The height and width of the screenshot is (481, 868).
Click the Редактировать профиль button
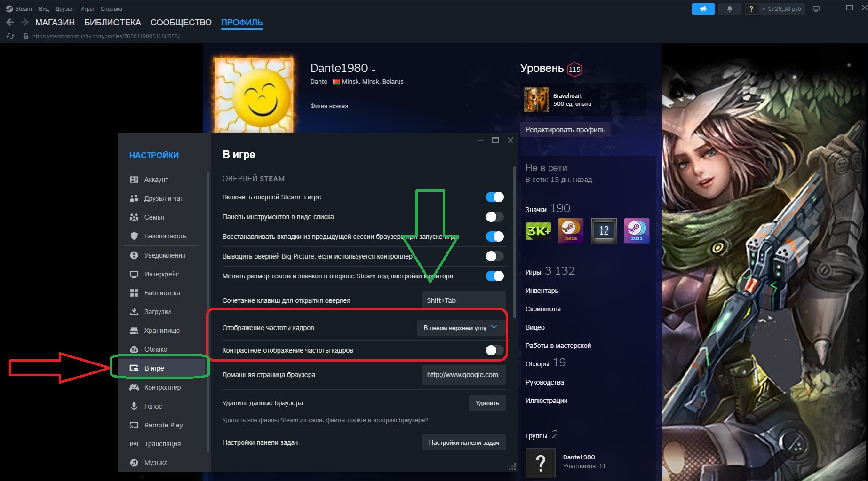point(565,130)
